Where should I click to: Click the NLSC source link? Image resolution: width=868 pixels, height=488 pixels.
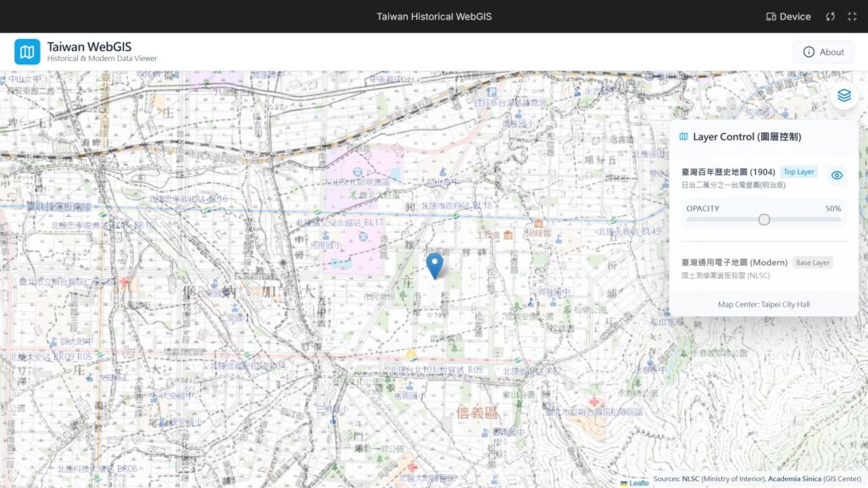click(693, 479)
